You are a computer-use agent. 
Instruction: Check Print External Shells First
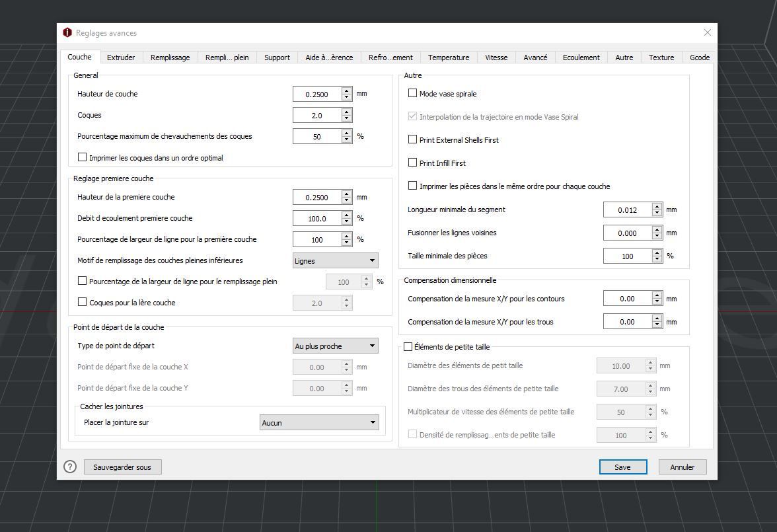[x=412, y=139]
